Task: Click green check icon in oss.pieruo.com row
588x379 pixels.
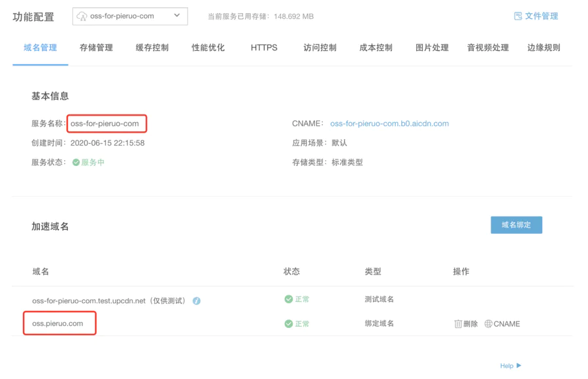Action: click(x=288, y=324)
